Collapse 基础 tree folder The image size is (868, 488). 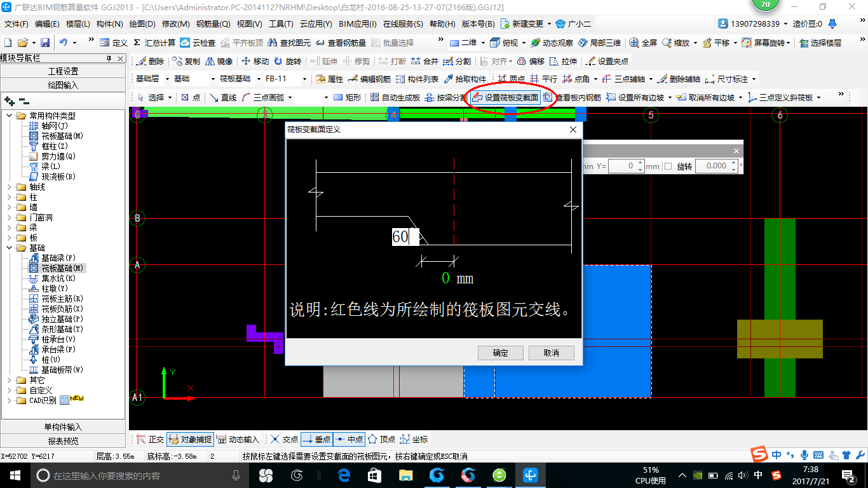tap(10, 248)
